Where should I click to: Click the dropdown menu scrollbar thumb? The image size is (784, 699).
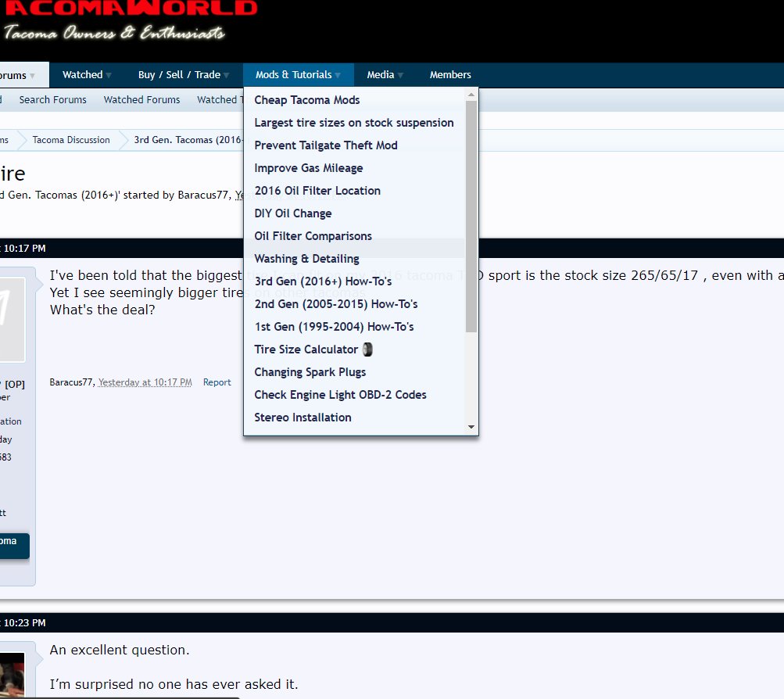coord(471,217)
